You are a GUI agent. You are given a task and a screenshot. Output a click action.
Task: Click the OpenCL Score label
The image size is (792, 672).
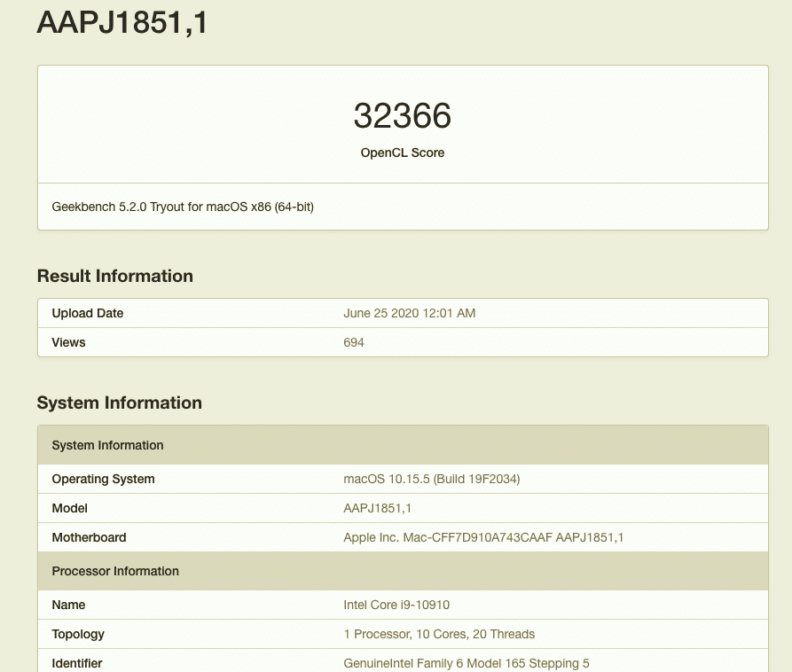coord(402,152)
